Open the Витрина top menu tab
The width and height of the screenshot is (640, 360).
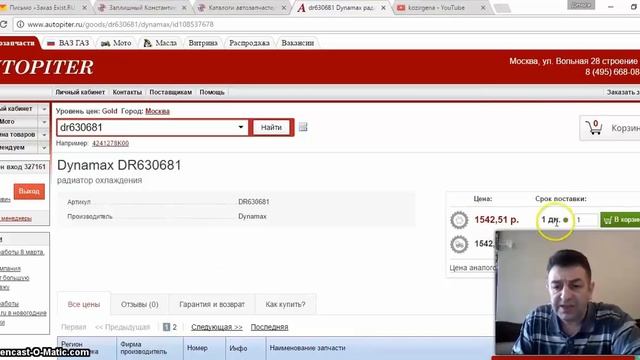tap(203, 43)
